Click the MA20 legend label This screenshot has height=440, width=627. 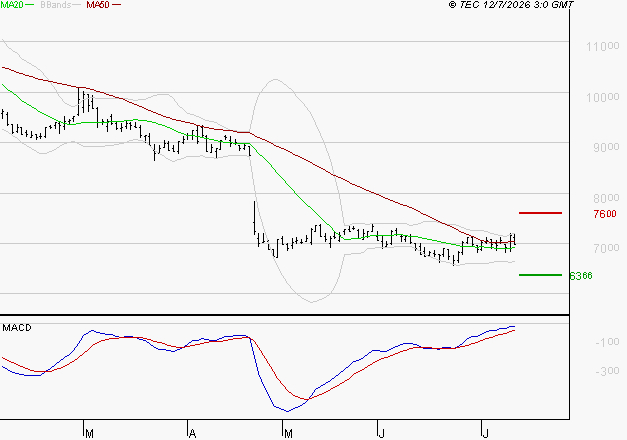pos(12,4)
